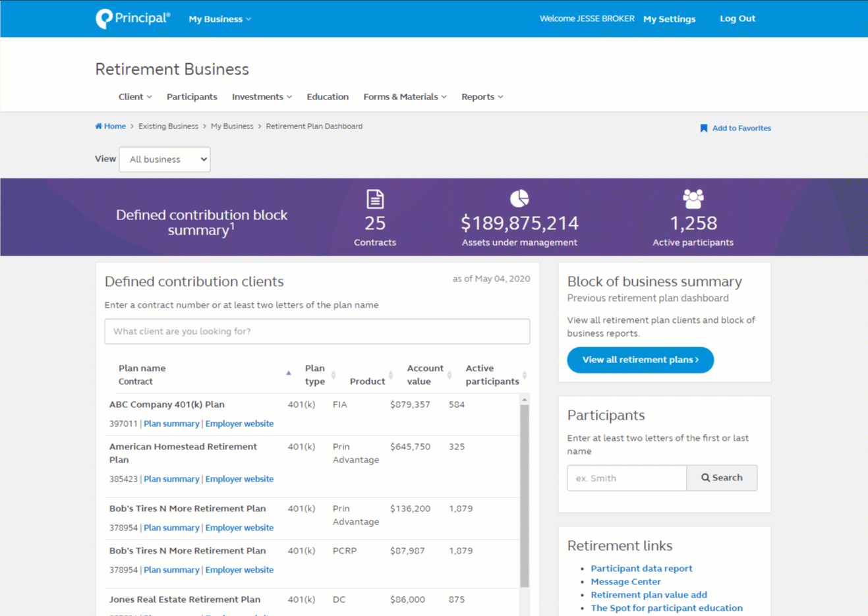Open Plan summary for ABC Company

point(171,424)
